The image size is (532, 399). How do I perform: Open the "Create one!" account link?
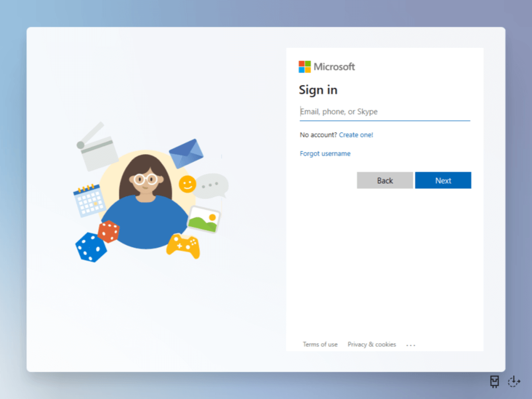coord(356,135)
